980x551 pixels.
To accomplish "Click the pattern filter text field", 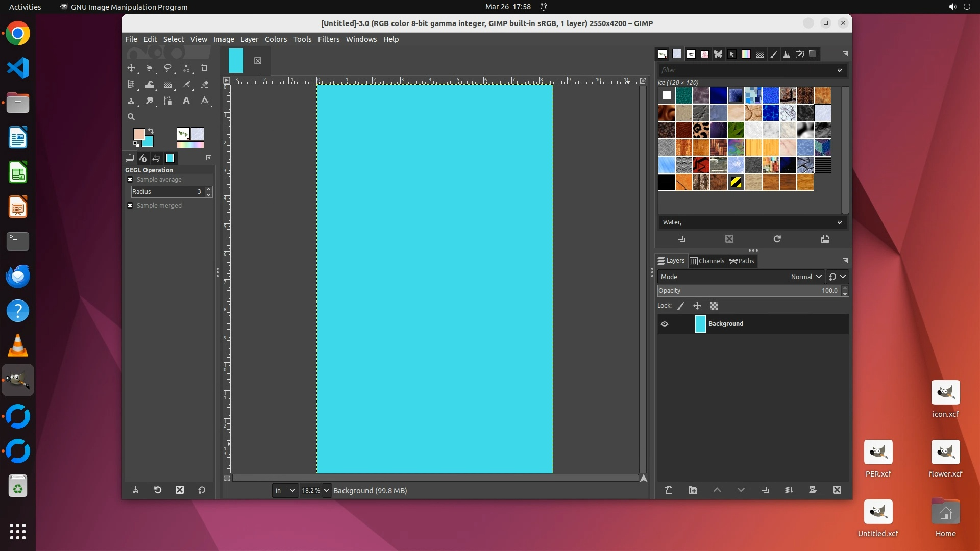I will point(746,70).
